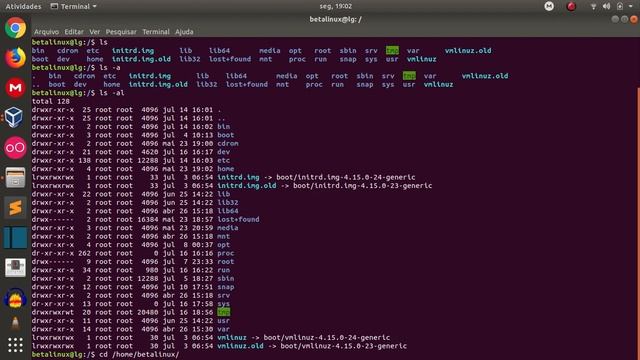Viewport: 640px width, 360px height.
Task: Click 'ls -al' command on the prompt line
Action: click(x=112, y=93)
